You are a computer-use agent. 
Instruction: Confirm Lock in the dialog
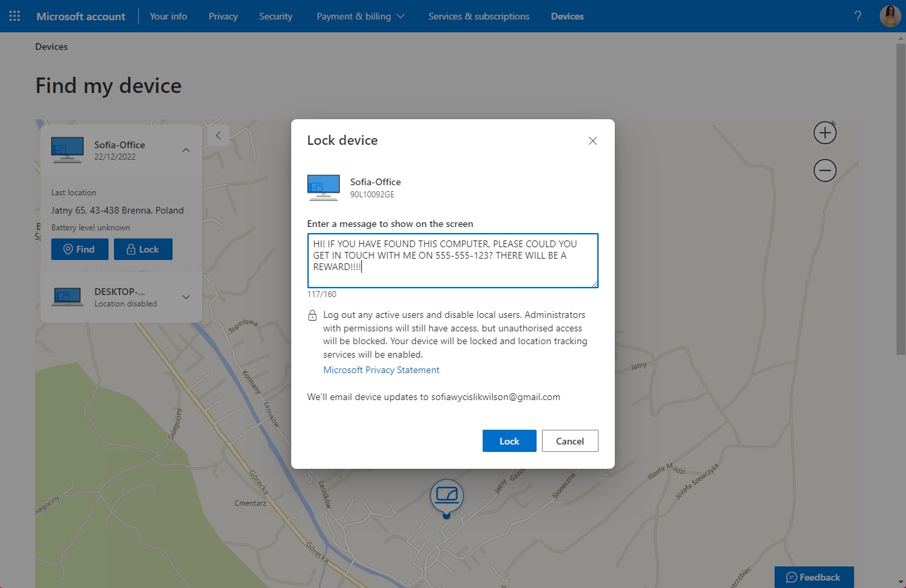[x=510, y=441]
